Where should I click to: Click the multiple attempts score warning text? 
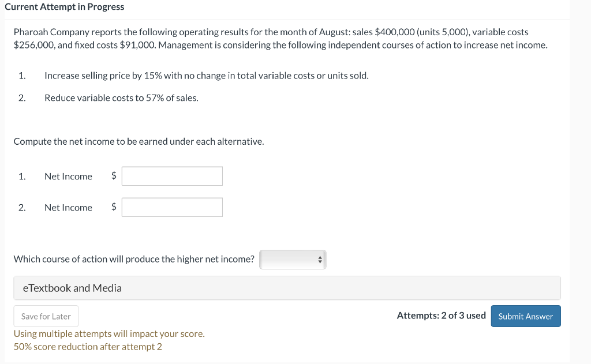click(109, 333)
